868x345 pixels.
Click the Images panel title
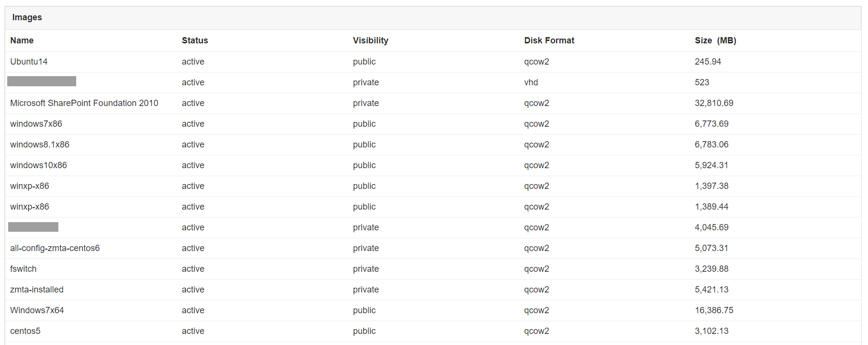click(x=27, y=17)
